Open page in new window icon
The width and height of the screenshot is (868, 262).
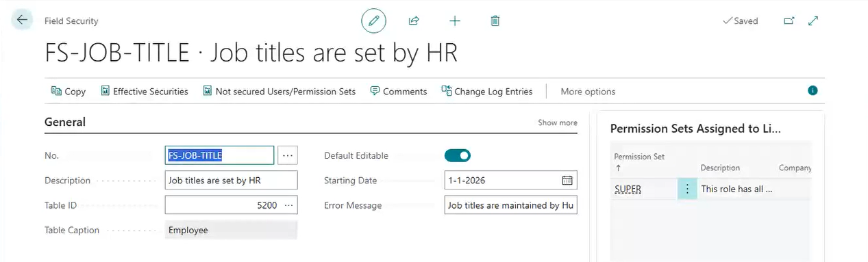(789, 21)
